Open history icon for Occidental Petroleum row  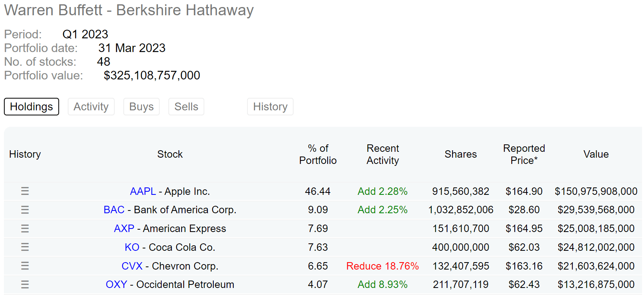[x=25, y=284]
